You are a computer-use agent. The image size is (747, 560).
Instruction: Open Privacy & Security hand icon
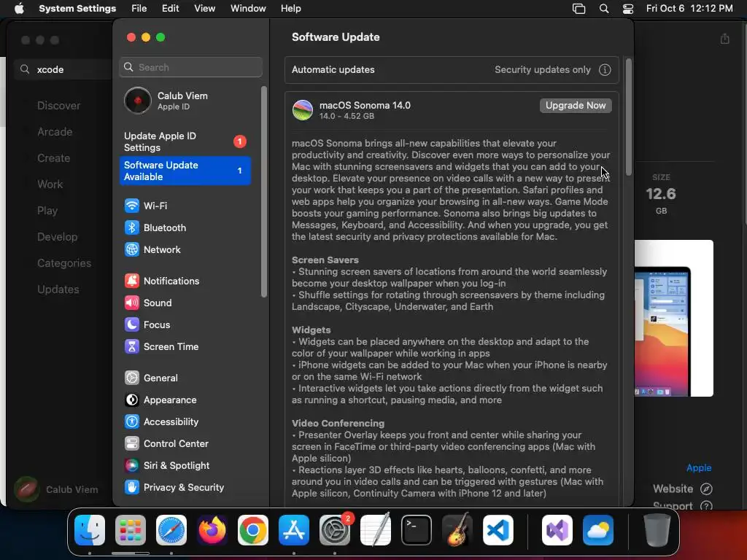pos(132,487)
